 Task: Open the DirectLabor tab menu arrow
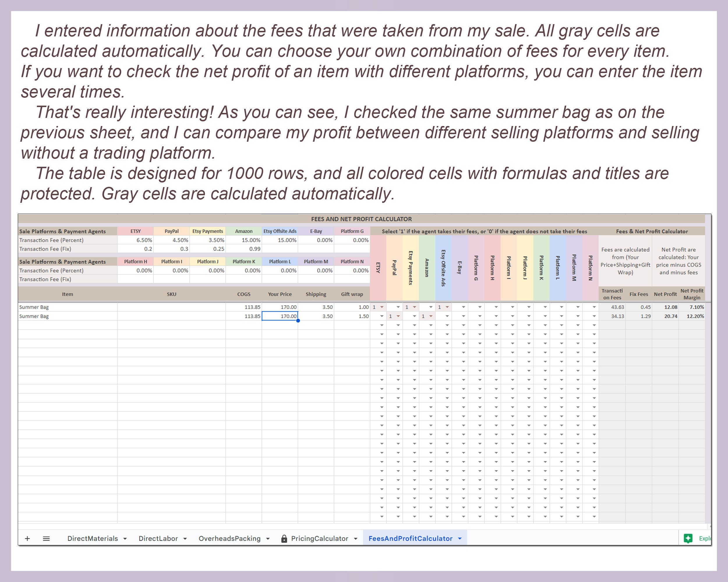pos(185,539)
